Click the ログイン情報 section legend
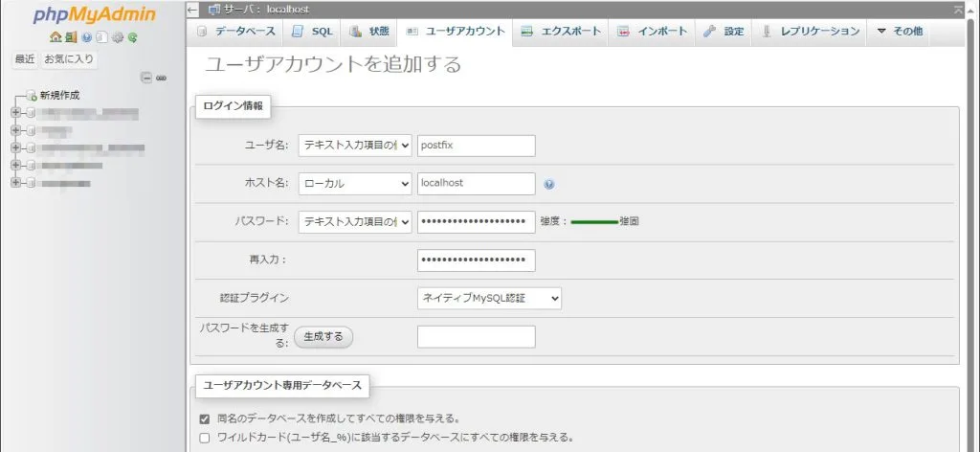 click(234, 106)
